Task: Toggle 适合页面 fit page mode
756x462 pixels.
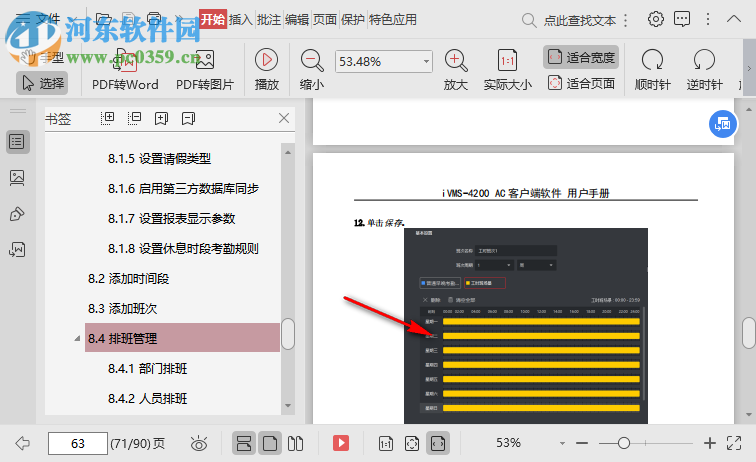Action: click(581, 83)
